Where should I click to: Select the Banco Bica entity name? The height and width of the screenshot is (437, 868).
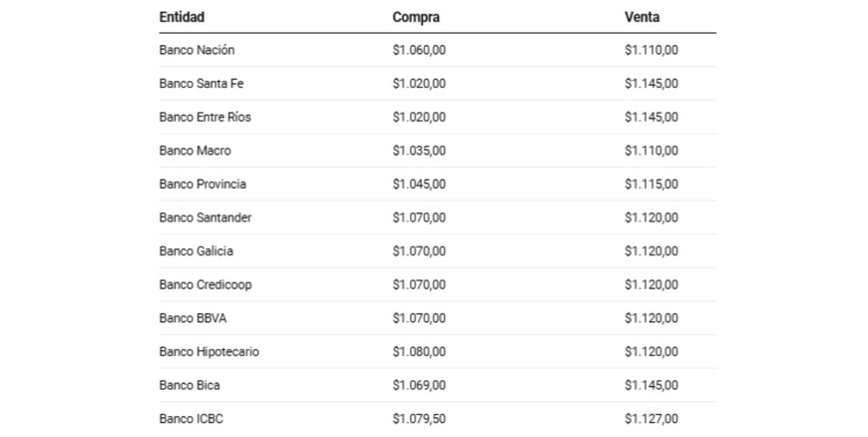coord(190,385)
